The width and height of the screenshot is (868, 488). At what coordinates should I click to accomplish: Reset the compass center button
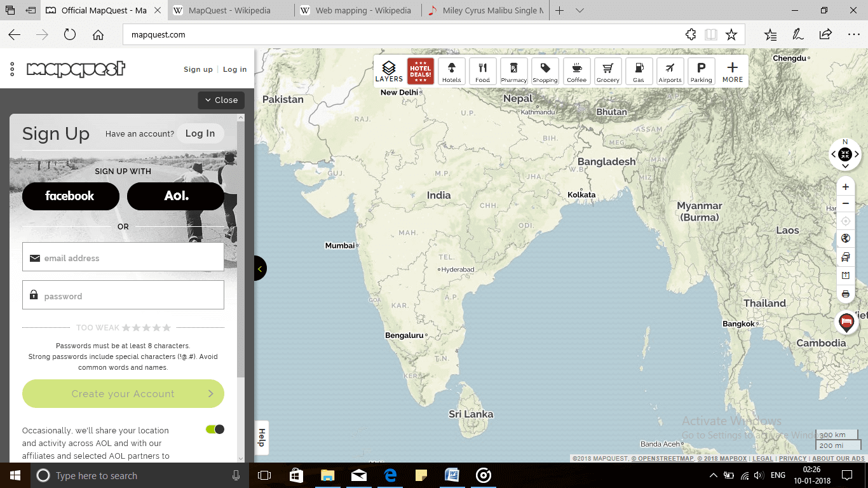(845, 154)
